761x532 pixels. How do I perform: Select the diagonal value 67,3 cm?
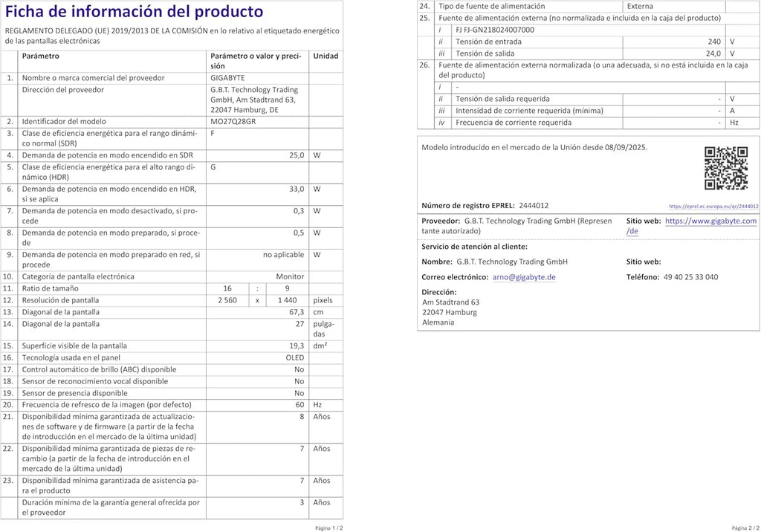297,312
